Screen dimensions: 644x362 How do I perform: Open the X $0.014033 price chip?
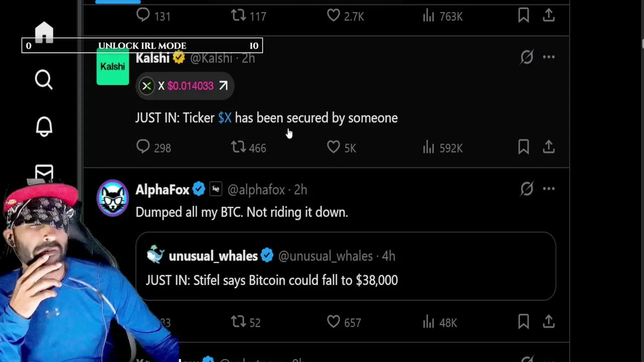pyautogui.click(x=185, y=86)
